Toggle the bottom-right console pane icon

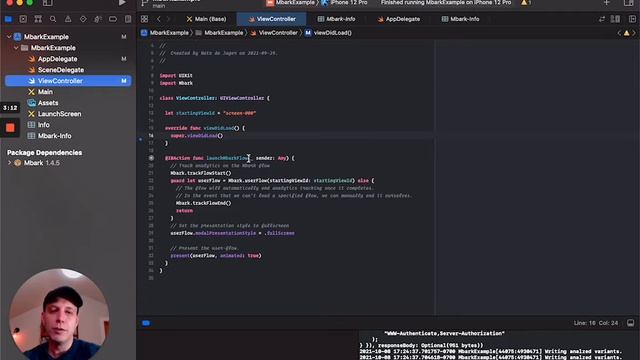(x=631, y=323)
